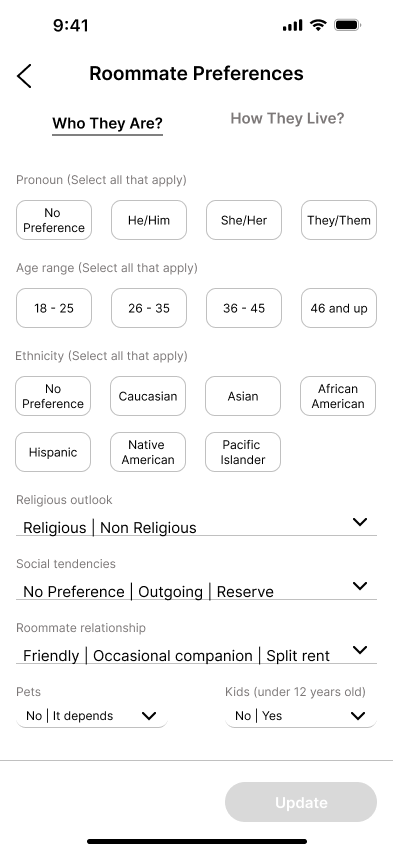Choose the 46 and up age chip
The height and width of the screenshot is (852, 393).
339,308
